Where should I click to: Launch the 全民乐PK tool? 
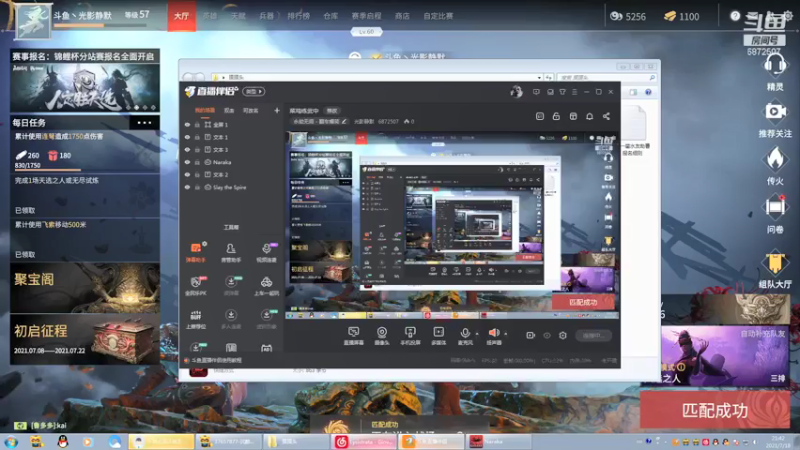[196, 286]
